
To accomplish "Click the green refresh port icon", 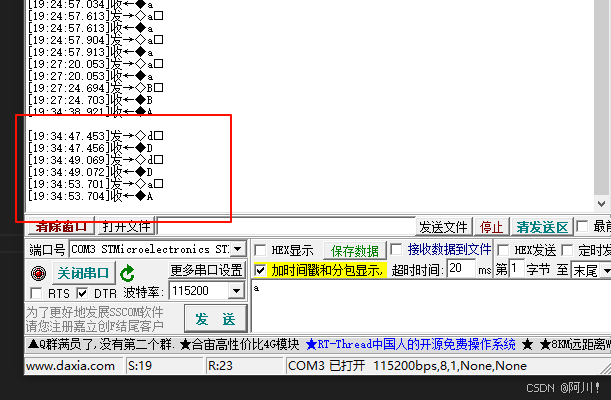I will (x=127, y=273).
